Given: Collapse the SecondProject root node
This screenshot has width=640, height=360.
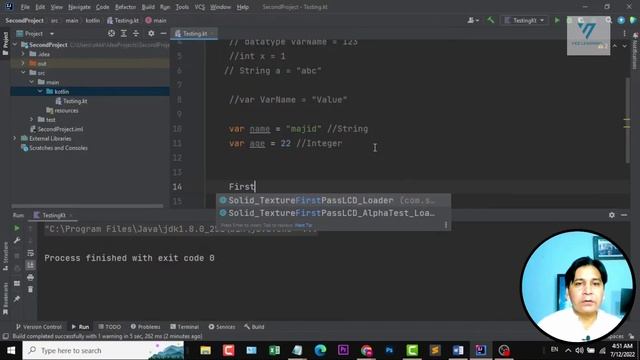Looking at the screenshot, I should coord(15,44).
